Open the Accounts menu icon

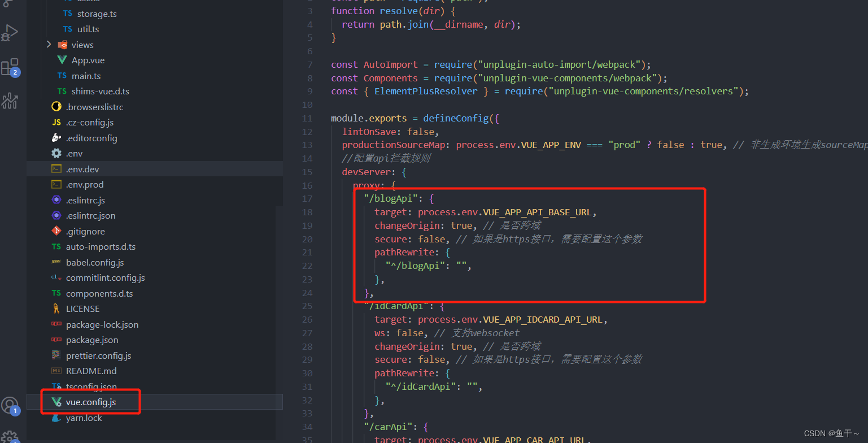[10, 405]
